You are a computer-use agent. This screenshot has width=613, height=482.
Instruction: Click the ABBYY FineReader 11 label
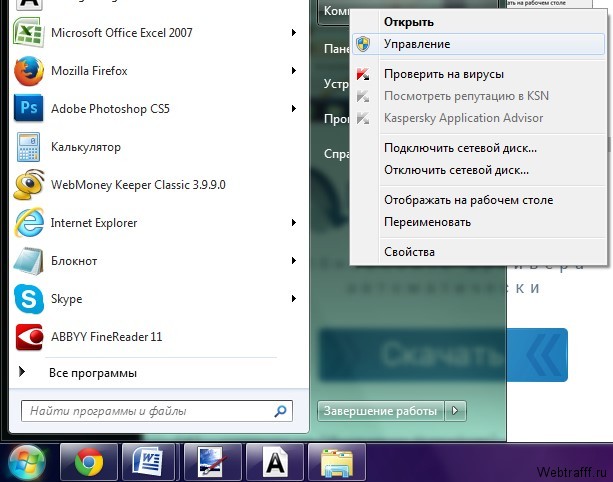click(106, 337)
